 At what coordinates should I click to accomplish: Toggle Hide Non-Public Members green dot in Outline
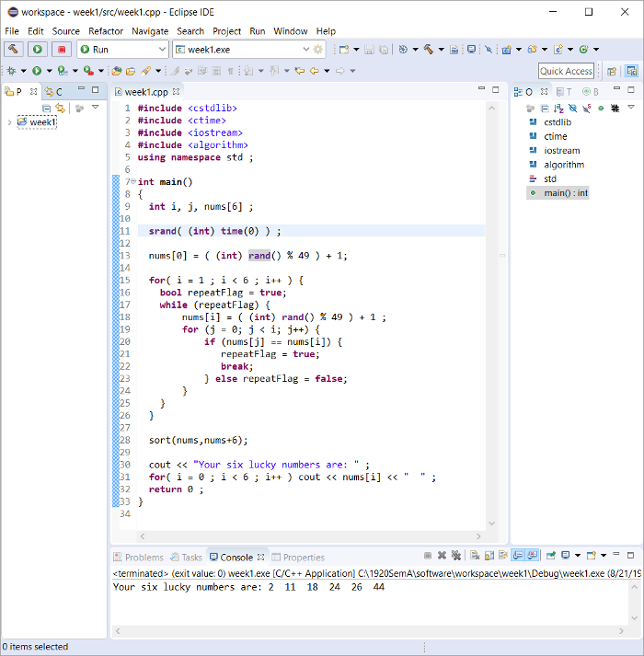pyautogui.click(x=601, y=109)
